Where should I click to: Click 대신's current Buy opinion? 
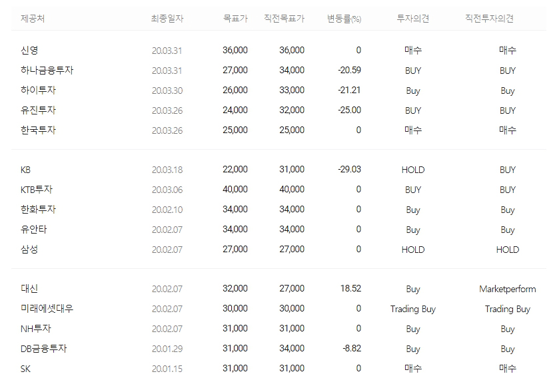413,290
